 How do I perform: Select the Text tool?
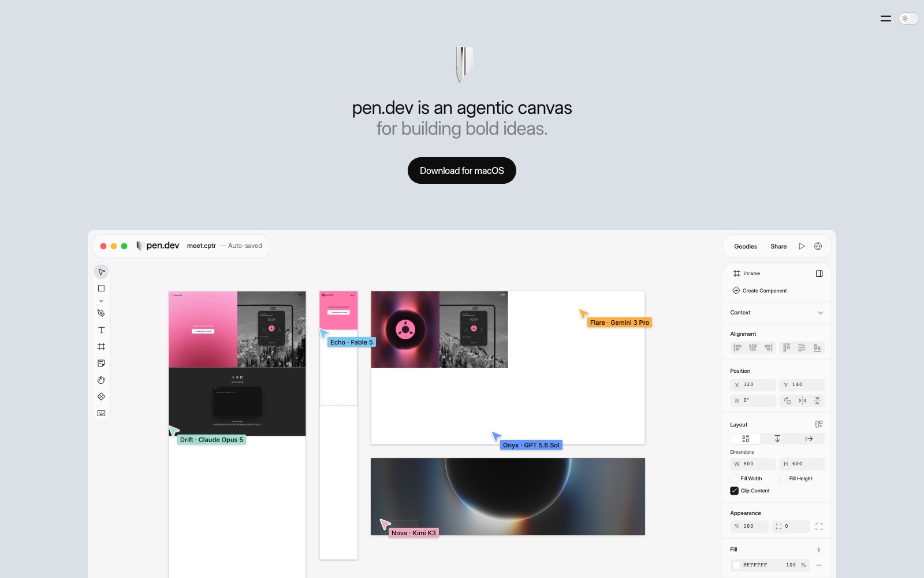click(101, 330)
